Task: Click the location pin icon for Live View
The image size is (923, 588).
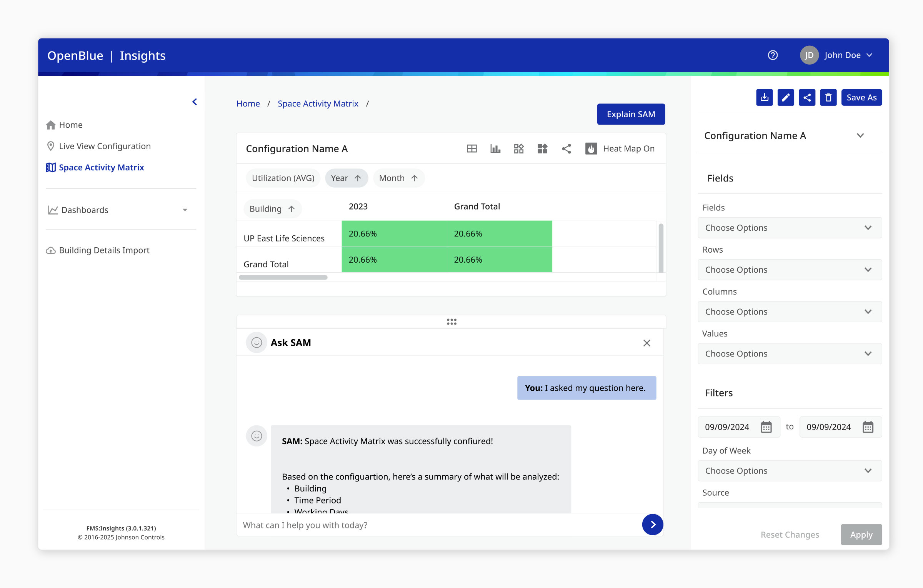Action: tap(50, 146)
